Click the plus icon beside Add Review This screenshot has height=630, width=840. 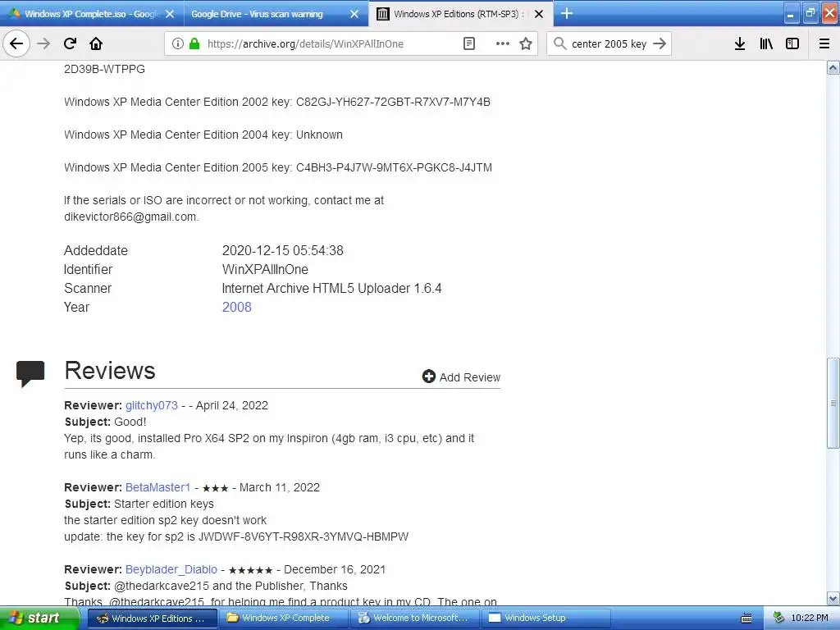tap(428, 377)
